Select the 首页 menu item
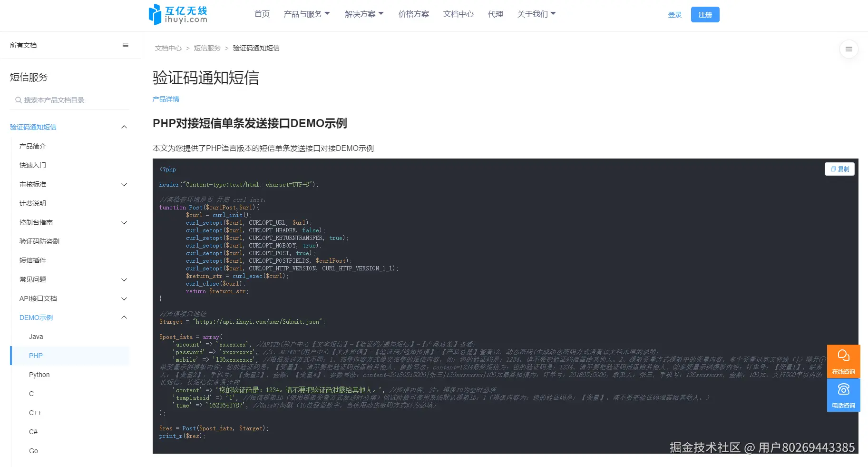 (x=262, y=14)
